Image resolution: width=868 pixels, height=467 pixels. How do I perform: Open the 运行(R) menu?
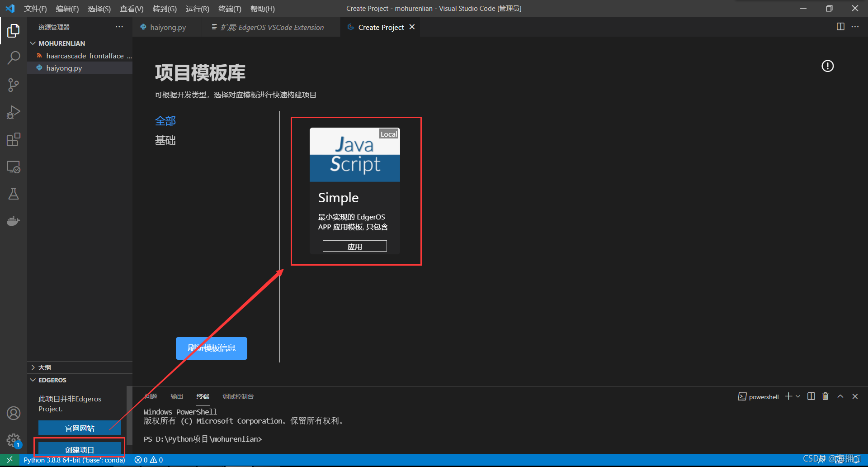[x=197, y=9]
